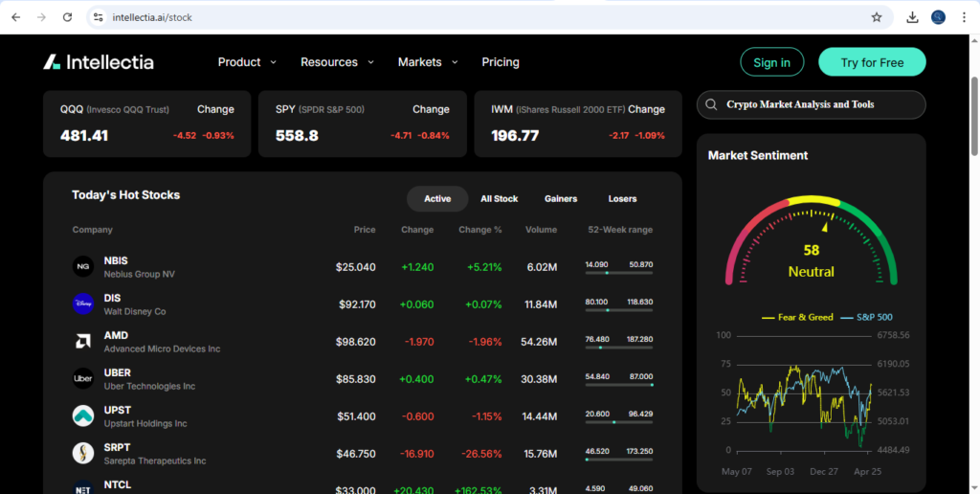Screen dimensions: 980x494
Task: Open site information icon in address bar
Action: click(99, 17)
